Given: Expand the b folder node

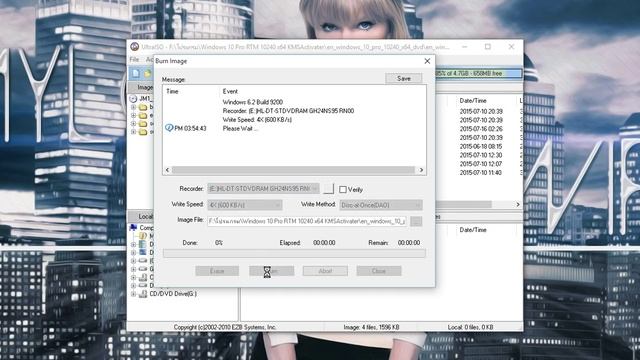Looking at the screenshot, I should [x=133, y=107].
